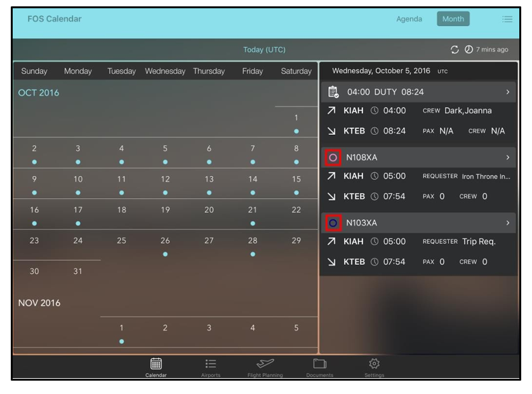This screenshot has height=394, width=532.
Task: Expand N103XA flight details chevron
Action: (507, 223)
